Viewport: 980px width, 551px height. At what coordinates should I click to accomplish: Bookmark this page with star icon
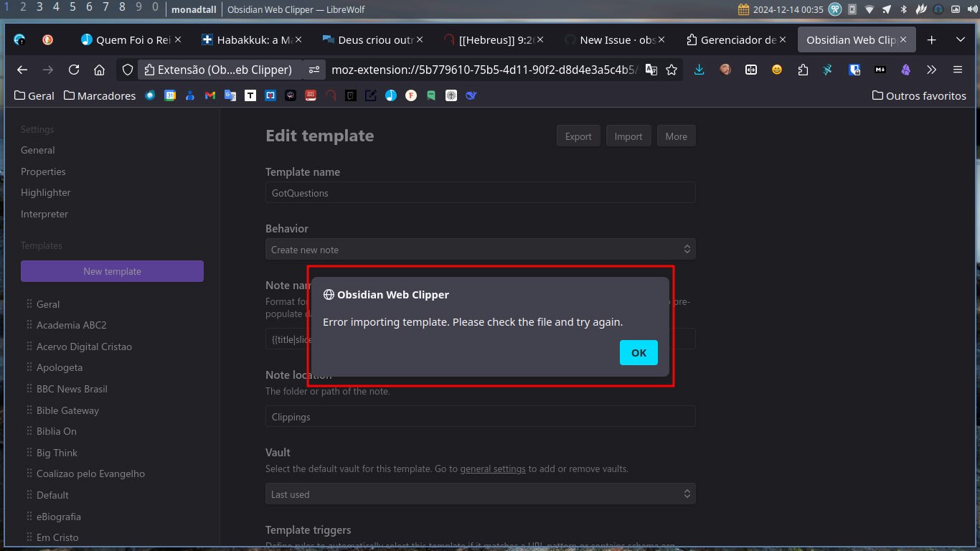click(x=672, y=70)
